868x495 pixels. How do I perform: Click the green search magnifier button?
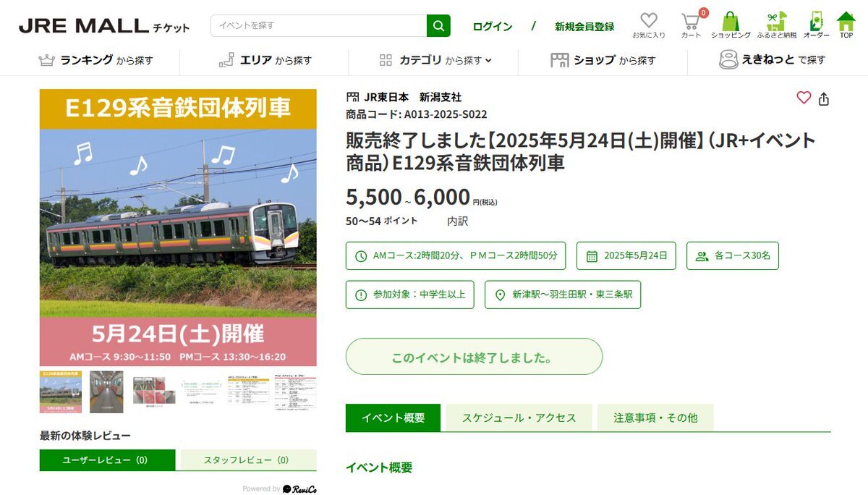pyautogui.click(x=438, y=26)
